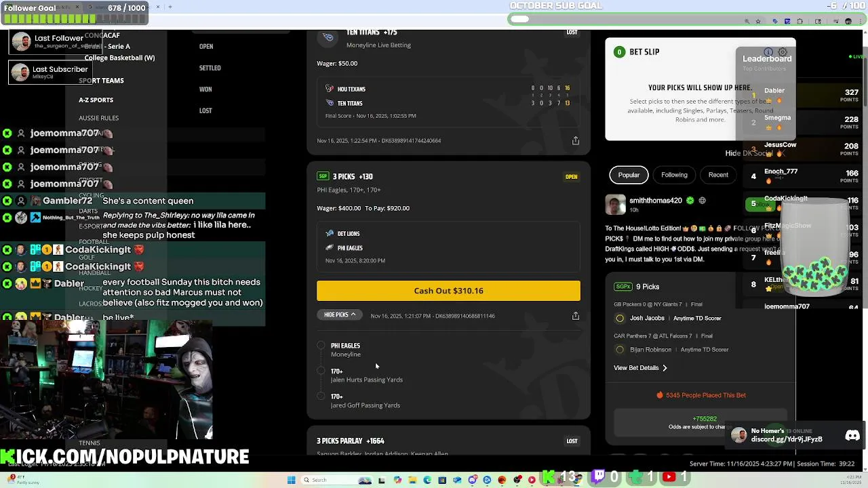This screenshot has height=488, width=868.
Task: Open the Windows Start menu
Action: pos(292,480)
